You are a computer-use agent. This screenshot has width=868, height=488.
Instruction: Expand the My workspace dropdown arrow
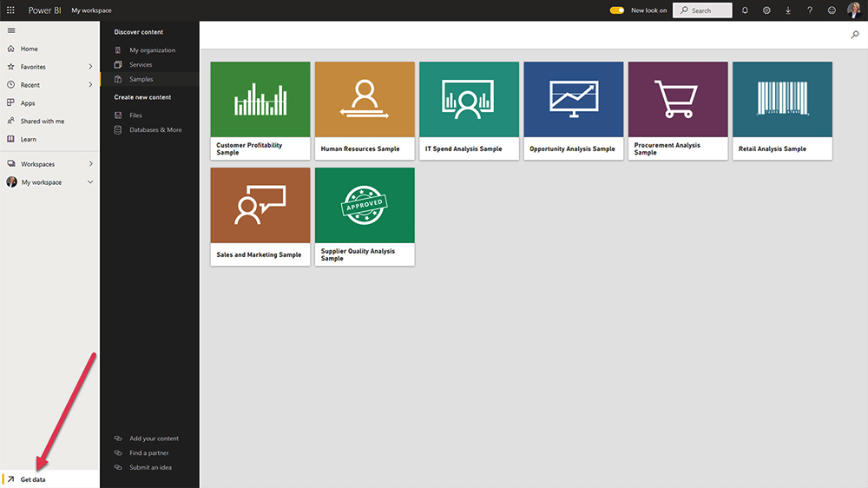pos(90,182)
